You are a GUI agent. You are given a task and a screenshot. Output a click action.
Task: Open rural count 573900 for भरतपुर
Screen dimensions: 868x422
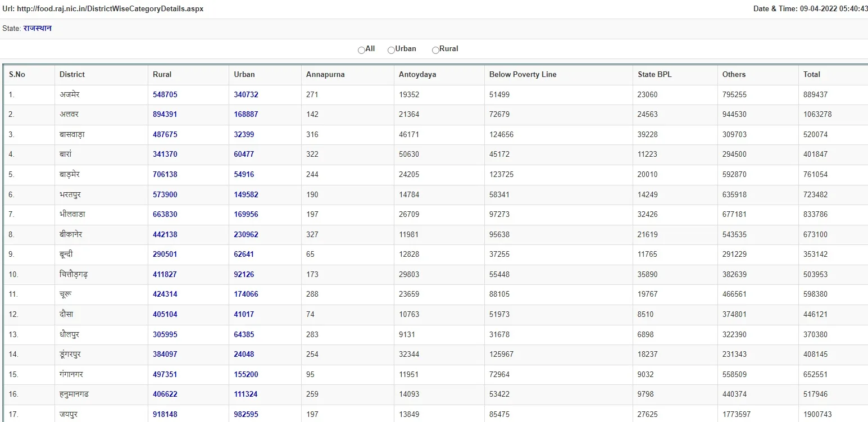165,195
